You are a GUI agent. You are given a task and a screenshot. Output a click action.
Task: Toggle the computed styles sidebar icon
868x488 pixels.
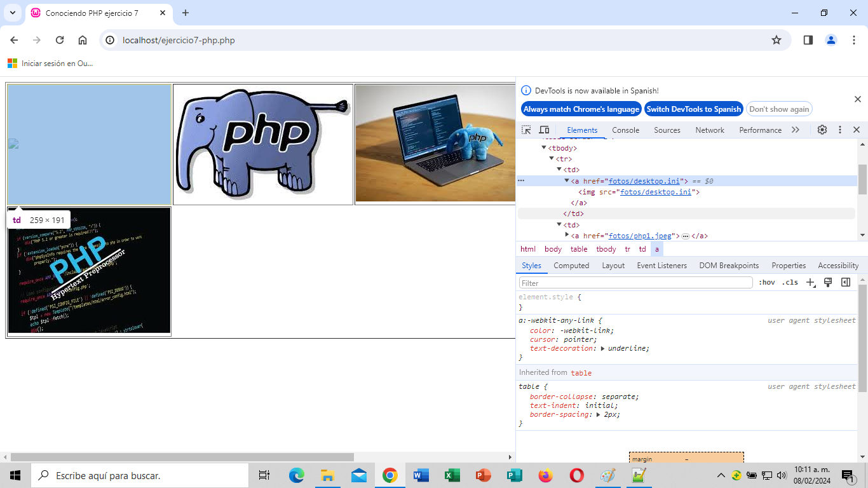click(846, 283)
